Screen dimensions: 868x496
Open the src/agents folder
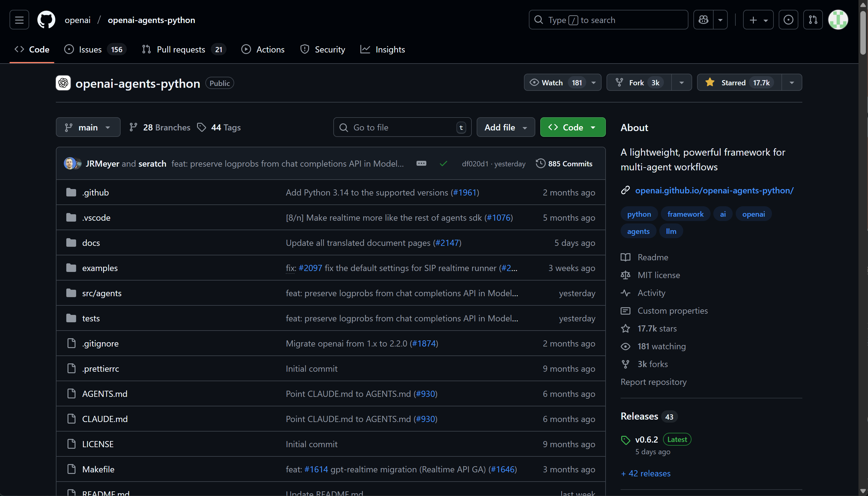click(102, 293)
